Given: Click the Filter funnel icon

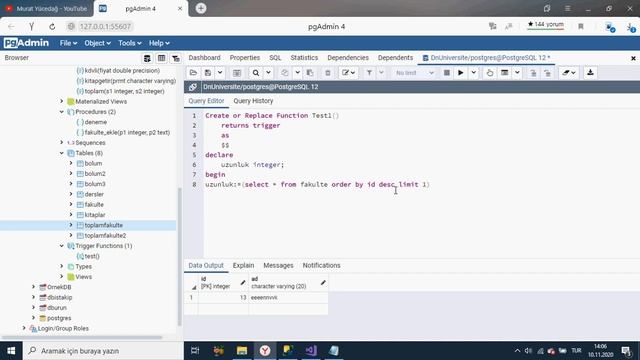Looking at the screenshot, I should [x=369, y=73].
